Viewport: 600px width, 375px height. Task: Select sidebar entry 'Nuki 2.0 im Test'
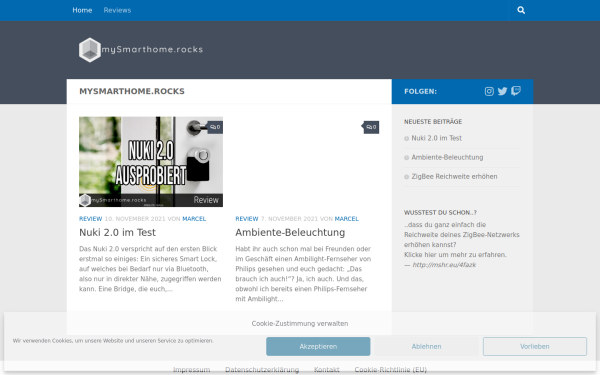437,138
